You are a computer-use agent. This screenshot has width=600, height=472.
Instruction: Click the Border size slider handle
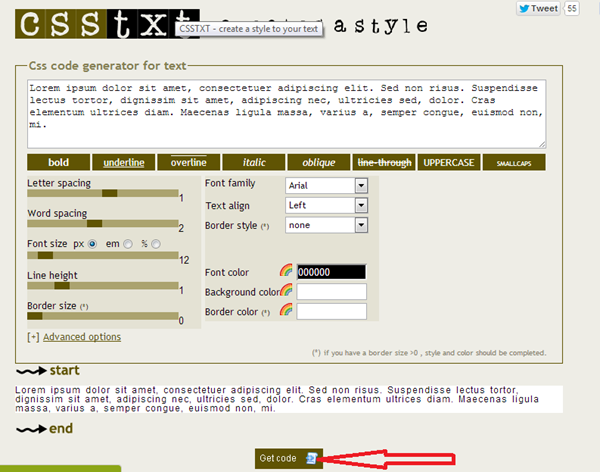pos(35,316)
